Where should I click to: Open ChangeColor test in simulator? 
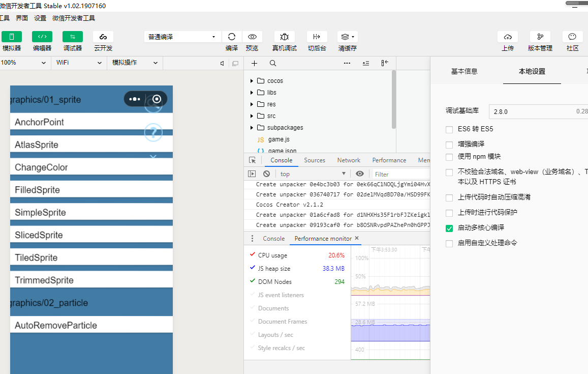click(91, 167)
